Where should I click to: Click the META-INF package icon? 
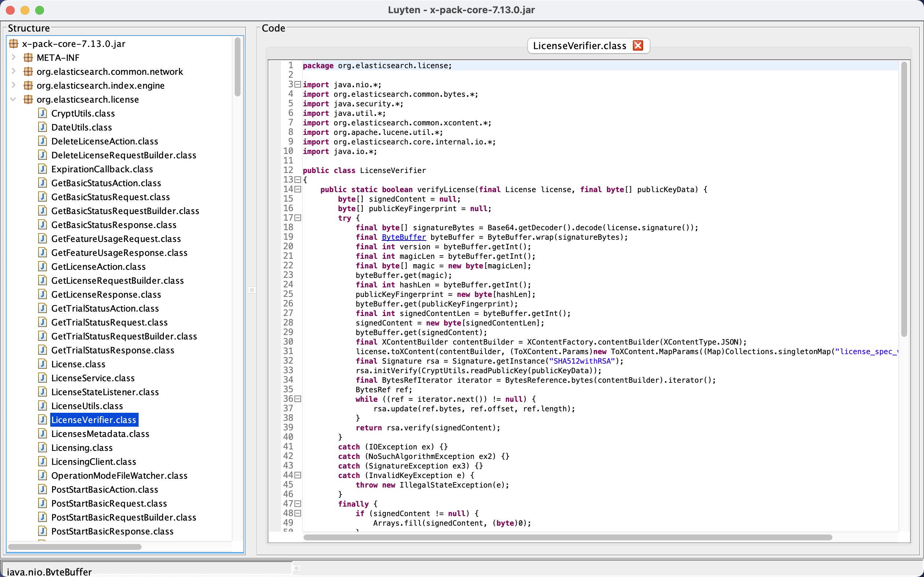pyautogui.click(x=28, y=57)
